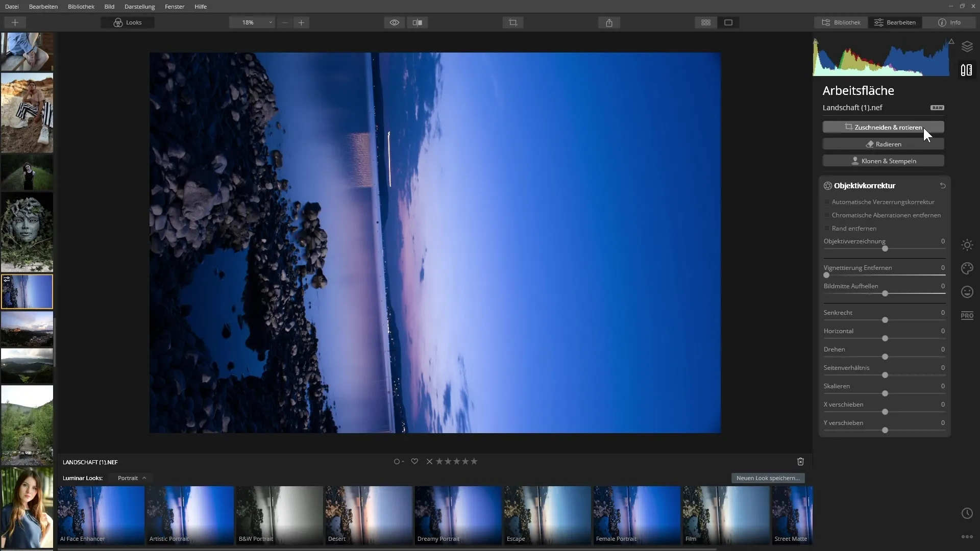
Task: Open the Portrait face icon tools
Action: pos(967,292)
